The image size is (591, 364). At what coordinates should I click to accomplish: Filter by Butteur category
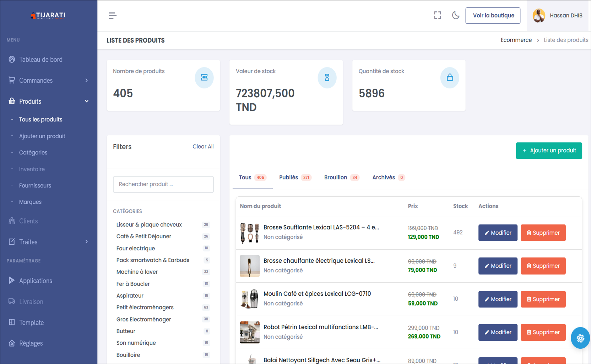[x=163, y=331]
